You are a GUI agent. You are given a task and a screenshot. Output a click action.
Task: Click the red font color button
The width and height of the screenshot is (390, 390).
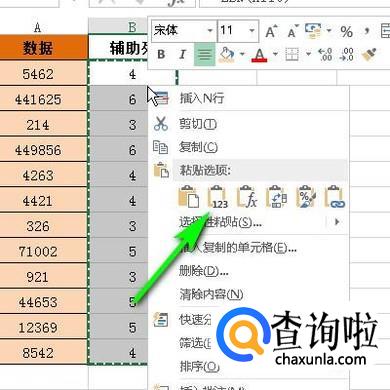coord(260,54)
